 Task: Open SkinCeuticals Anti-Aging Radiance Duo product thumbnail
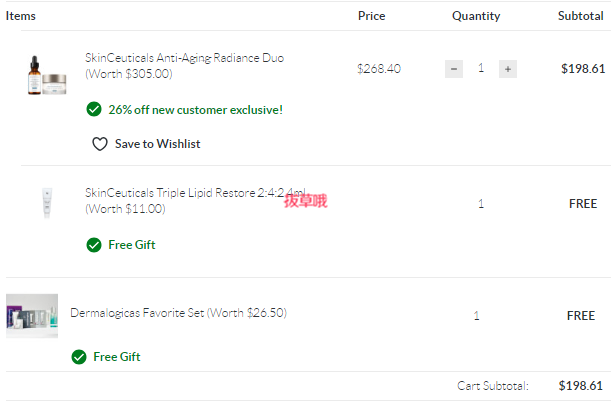coord(47,75)
